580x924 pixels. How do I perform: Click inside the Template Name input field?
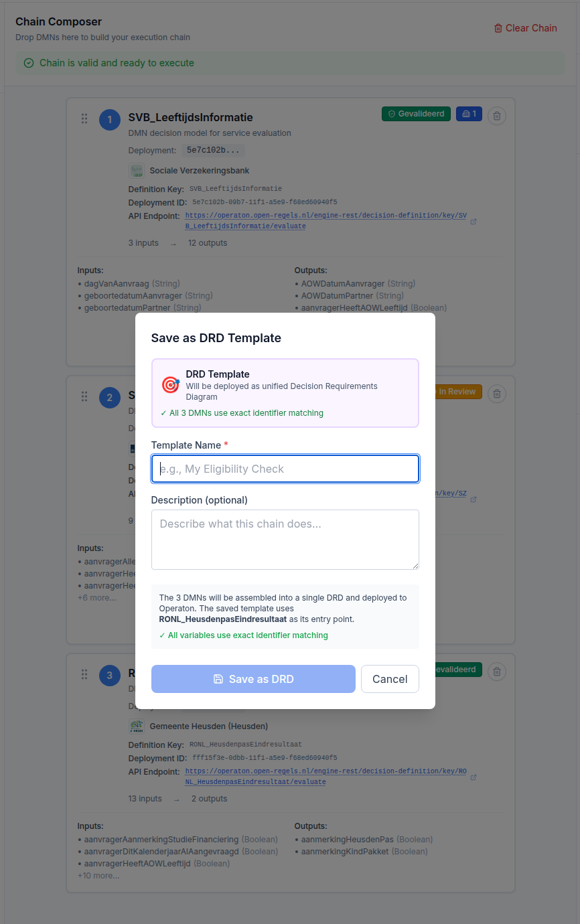[x=285, y=469]
